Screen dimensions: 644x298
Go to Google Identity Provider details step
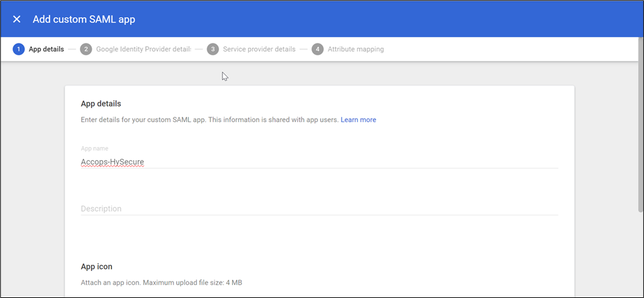(x=143, y=49)
